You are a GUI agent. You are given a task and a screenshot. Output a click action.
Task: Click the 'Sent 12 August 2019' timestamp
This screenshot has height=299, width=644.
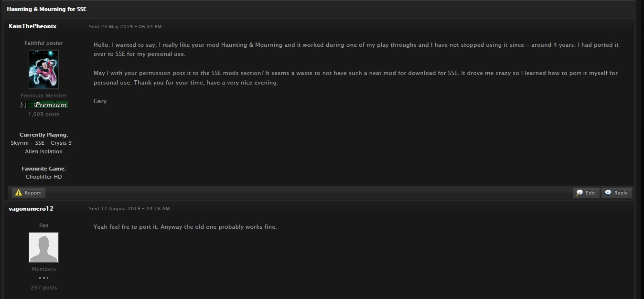129,209
